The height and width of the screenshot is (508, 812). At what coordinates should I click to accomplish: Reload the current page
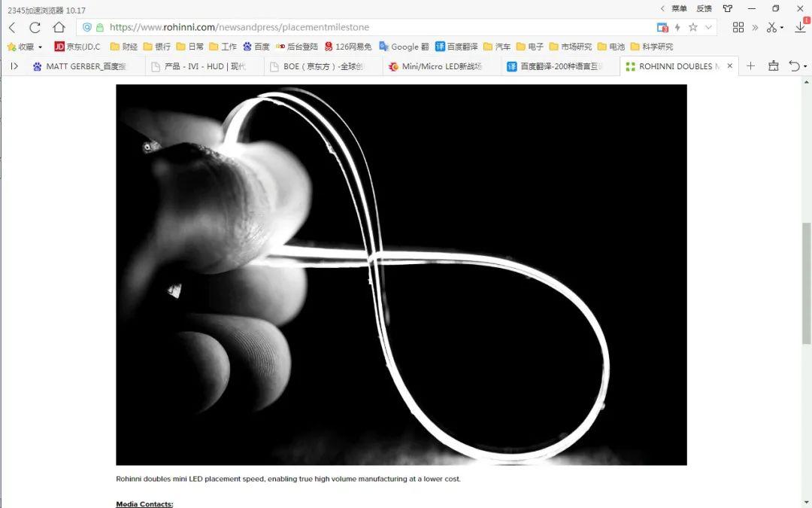(x=35, y=27)
